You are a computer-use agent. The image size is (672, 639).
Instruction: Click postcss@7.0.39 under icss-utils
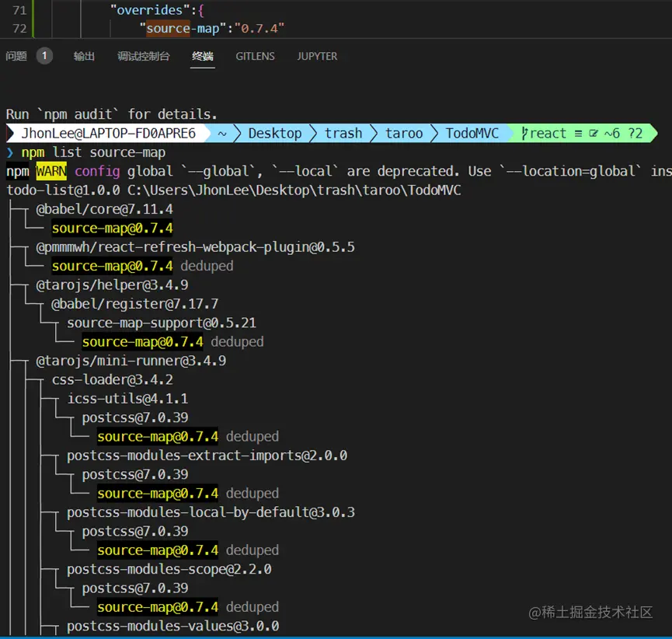coord(135,417)
